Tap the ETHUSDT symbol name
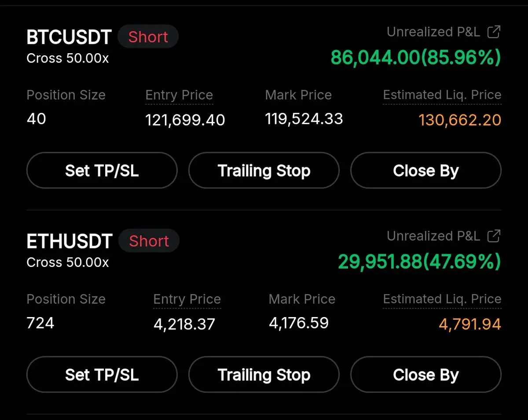 point(70,241)
